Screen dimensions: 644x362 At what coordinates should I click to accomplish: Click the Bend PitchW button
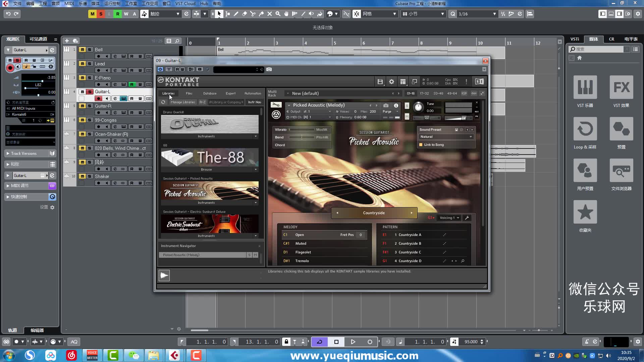pyautogui.click(x=322, y=137)
